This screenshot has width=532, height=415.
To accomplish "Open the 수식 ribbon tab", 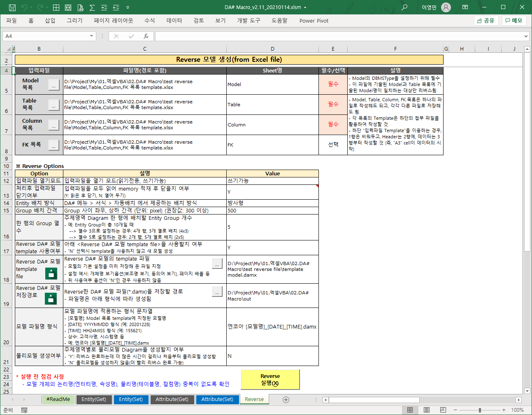I will coord(150,21).
